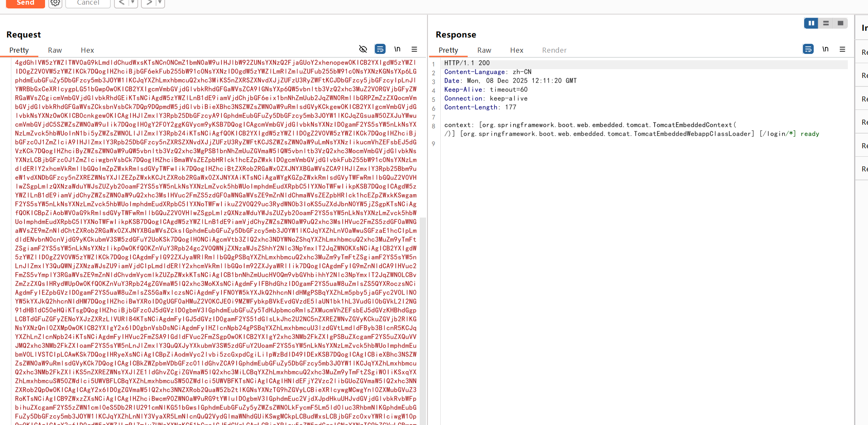Expand the forward history dropdown arrow
This screenshot has height=425, width=868.
(x=160, y=3)
